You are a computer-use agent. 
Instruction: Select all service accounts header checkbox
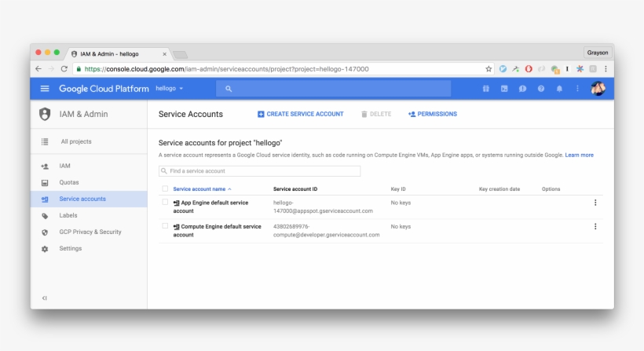click(x=165, y=189)
